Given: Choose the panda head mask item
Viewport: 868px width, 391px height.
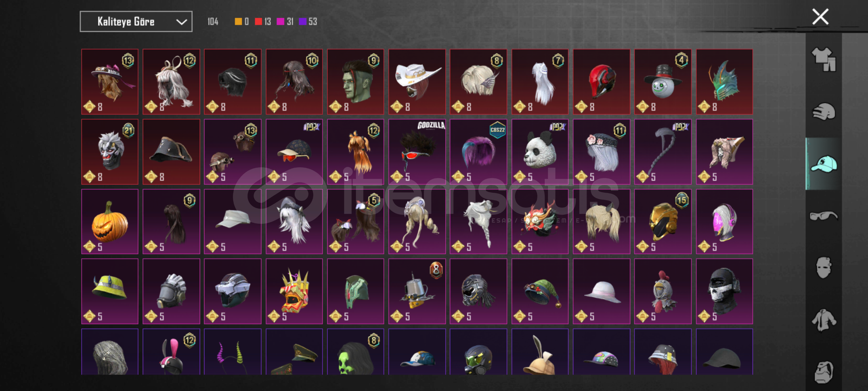Looking at the screenshot, I should [x=540, y=152].
